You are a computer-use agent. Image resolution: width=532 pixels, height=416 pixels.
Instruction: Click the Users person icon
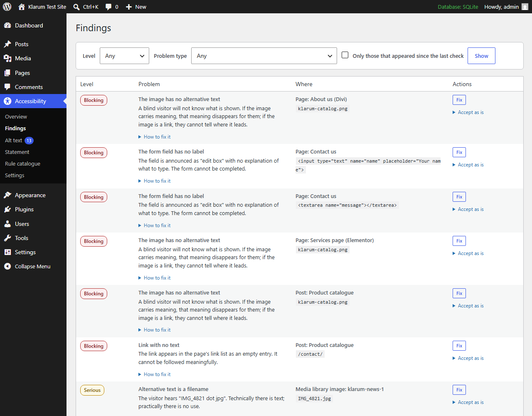click(7, 224)
